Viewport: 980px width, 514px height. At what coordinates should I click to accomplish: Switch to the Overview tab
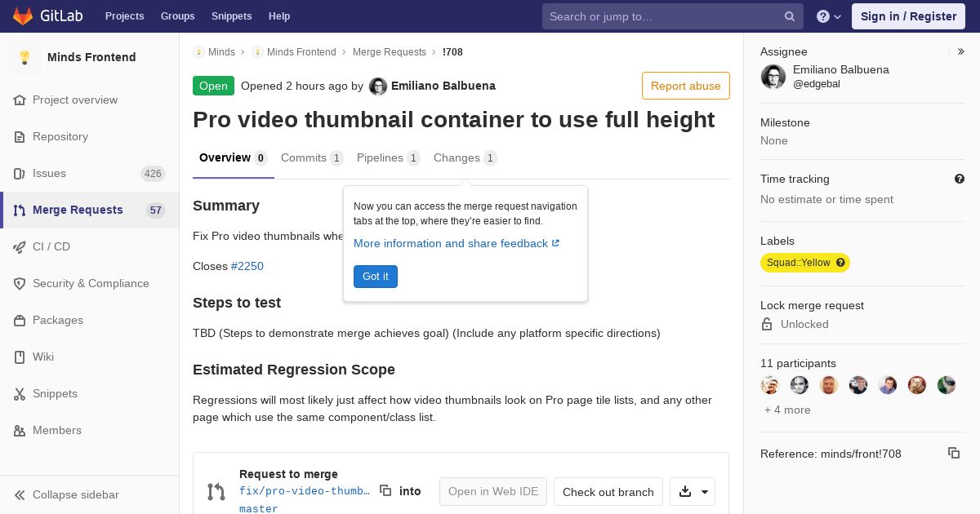(234, 158)
